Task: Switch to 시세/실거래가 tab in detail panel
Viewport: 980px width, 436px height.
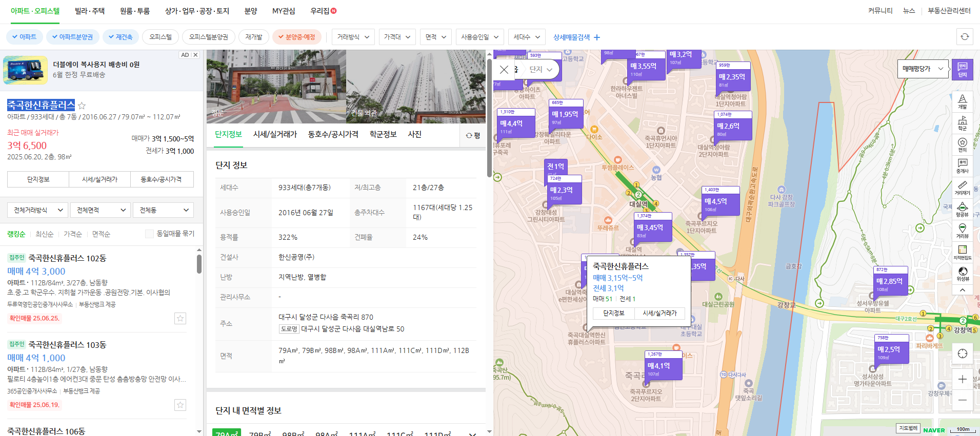Action: [x=275, y=134]
